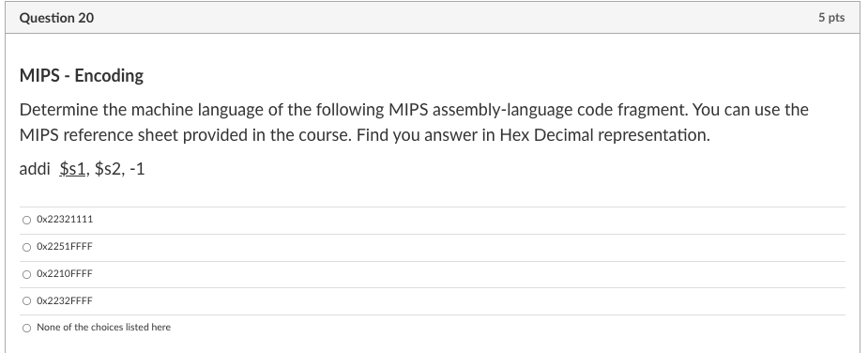Select the 'None of the choices' radio button

point(26,328)
